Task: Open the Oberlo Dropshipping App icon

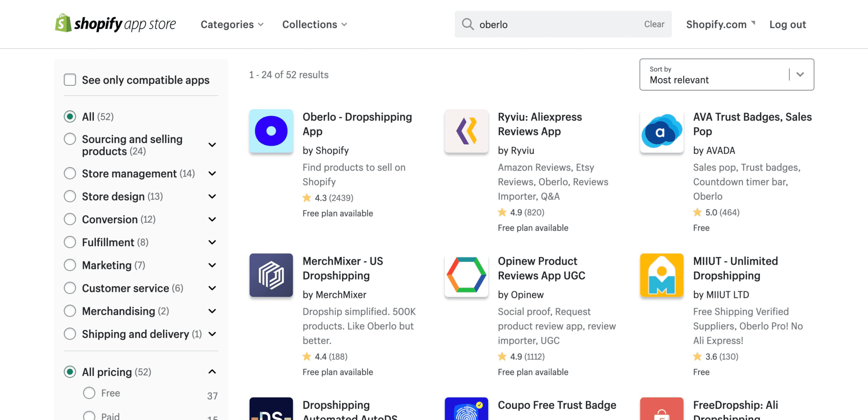Action: pos(271,131)
